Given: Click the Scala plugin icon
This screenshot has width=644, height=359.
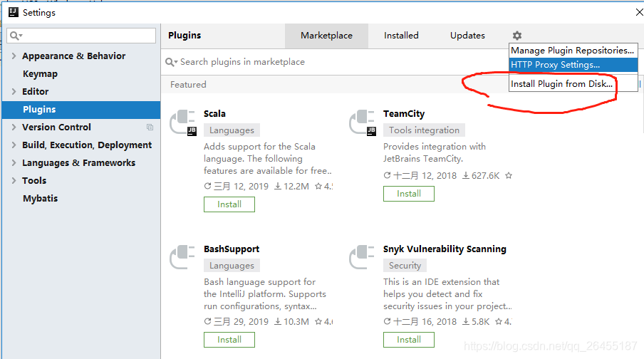Looking at the screenshot, I should [183, 123].
